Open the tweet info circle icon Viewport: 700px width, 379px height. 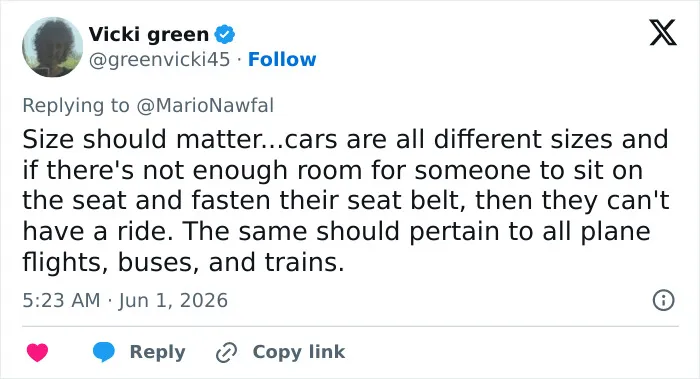pos(663,300)
